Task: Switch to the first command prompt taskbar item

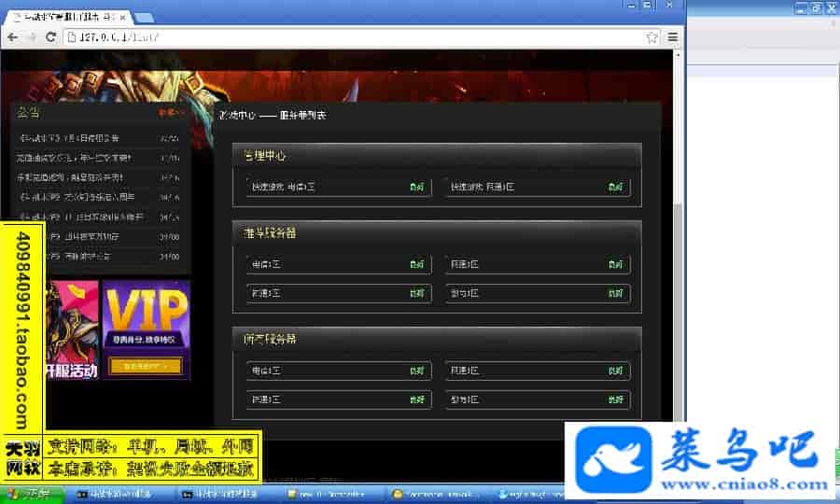Action: coord(120,494)
